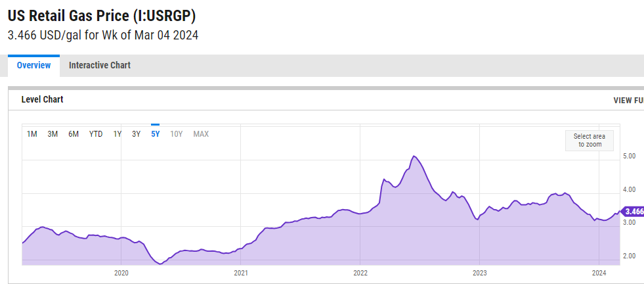Screen dimensions: 644x284
Task: Click the 5.00 y-axis label
Action: [630, 156]
